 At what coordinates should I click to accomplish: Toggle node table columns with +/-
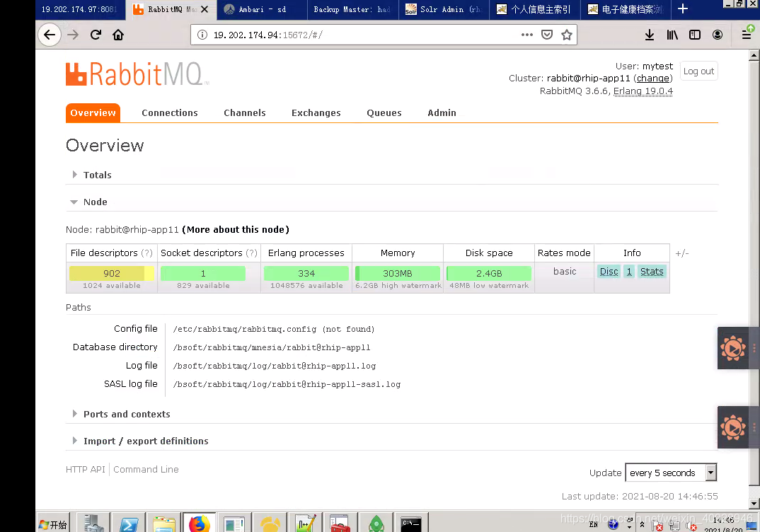point(682,253)
